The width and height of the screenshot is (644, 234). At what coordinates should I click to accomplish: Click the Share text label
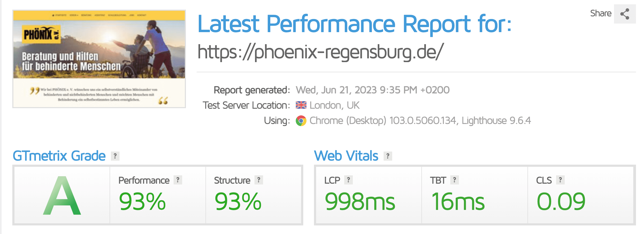[x=601, y=13]
